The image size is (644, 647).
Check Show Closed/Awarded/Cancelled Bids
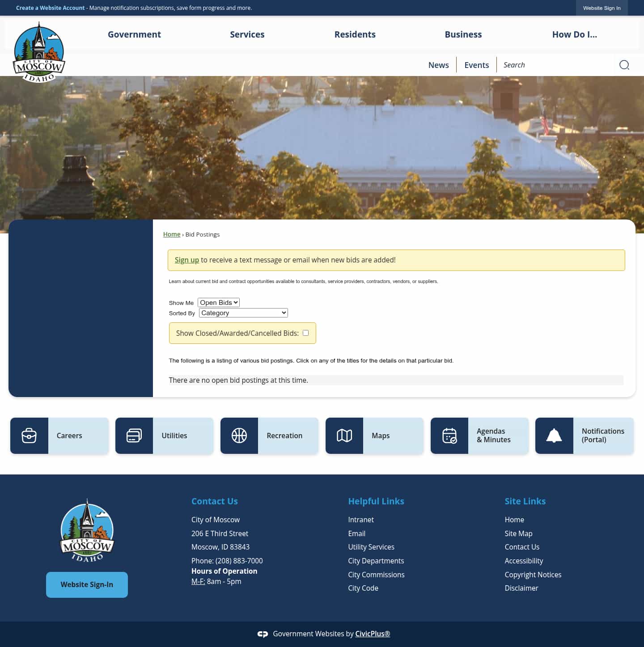pyautogui.click(x=305, y=333)
